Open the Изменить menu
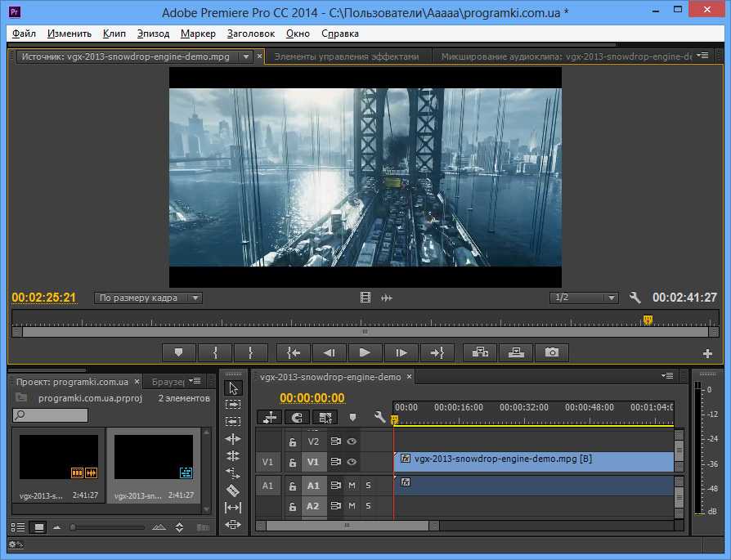This screenshot has height=560, width=731. pyautogui.click(x=70, y=34)
